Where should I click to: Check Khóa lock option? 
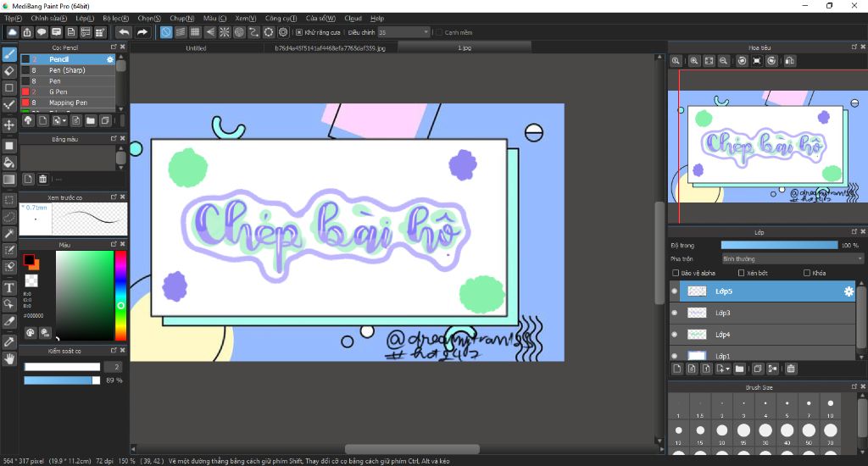click(x=807, y=273)
